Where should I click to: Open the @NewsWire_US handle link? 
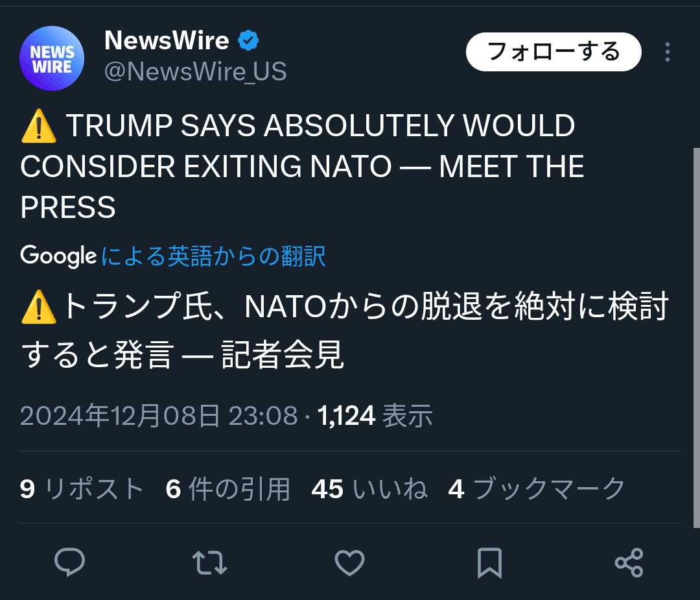point(195,72)
